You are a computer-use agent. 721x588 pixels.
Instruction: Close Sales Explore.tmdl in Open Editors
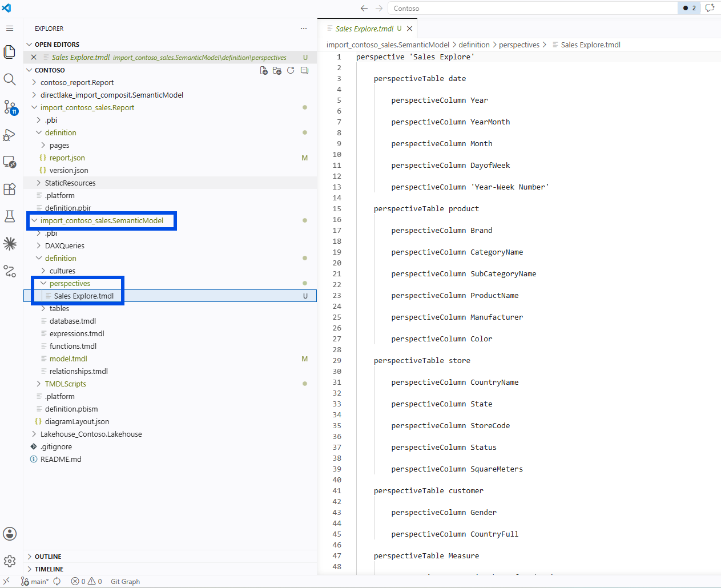coord(34,57)
